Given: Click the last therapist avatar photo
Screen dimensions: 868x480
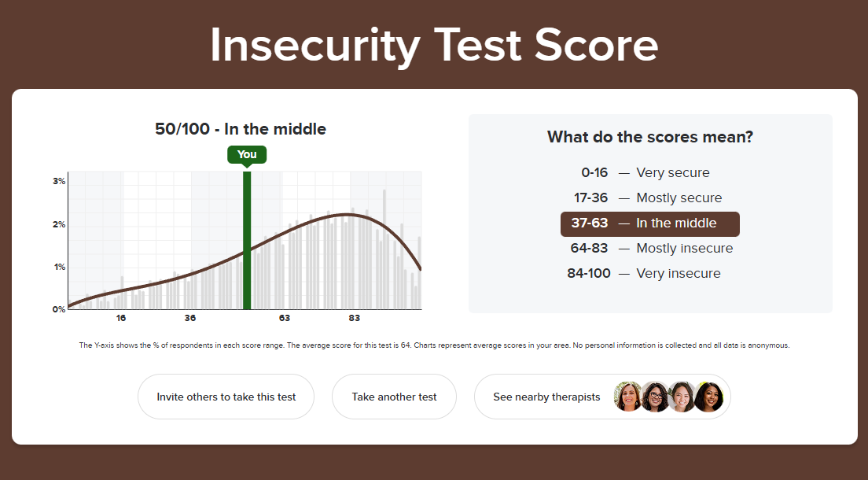Looking at the screenshot, I should pyautogui.click(x=707, y=397).
